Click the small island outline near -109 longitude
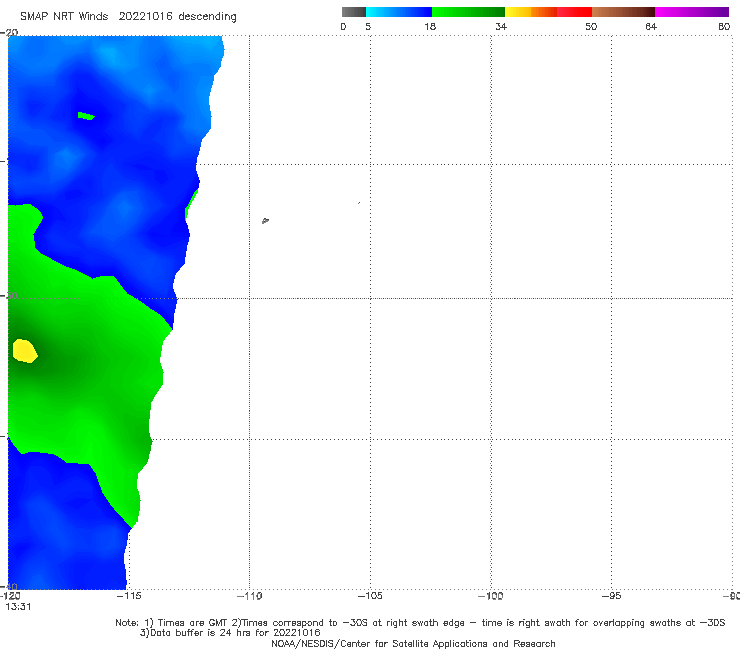The height and width of the screenshot is (650, 740). point(265,220)
